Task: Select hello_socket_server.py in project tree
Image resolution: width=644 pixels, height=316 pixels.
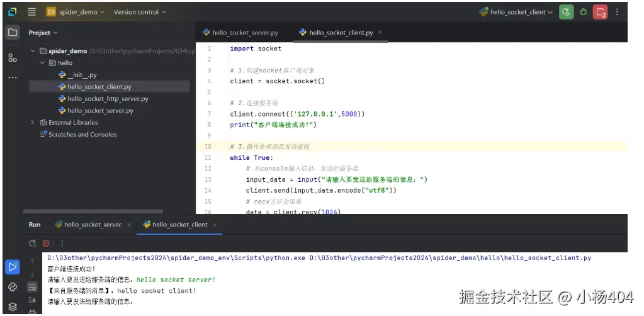Action: [x=96, y=111]
